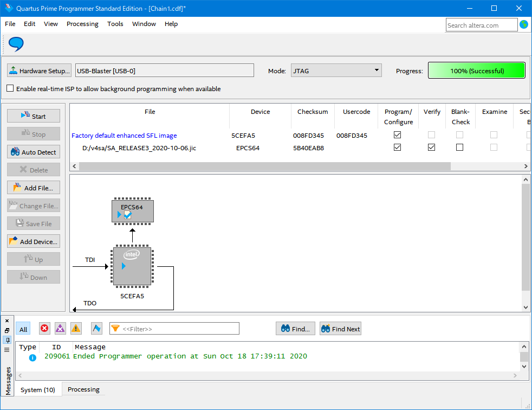Screen dimensions: 532x410
Task: Run Auto Detect for devices
Action: coord(34,152)
